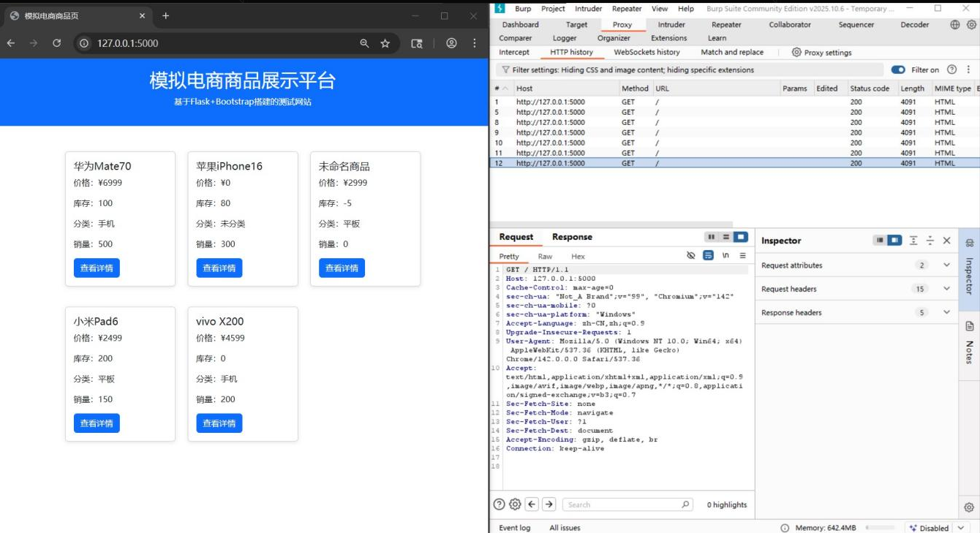The image size is (980, 533).
Task: Go to previous search match arrow
Action: [x=532, y=504]
